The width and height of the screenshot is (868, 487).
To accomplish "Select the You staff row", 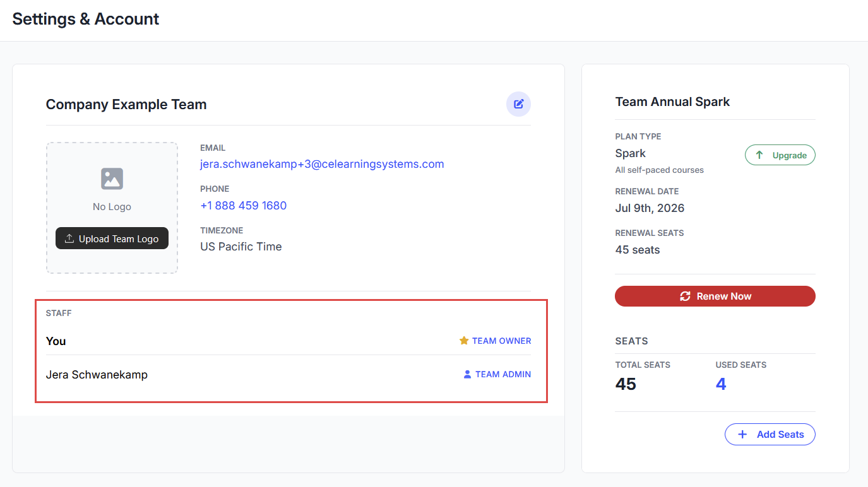I will 288,341.
